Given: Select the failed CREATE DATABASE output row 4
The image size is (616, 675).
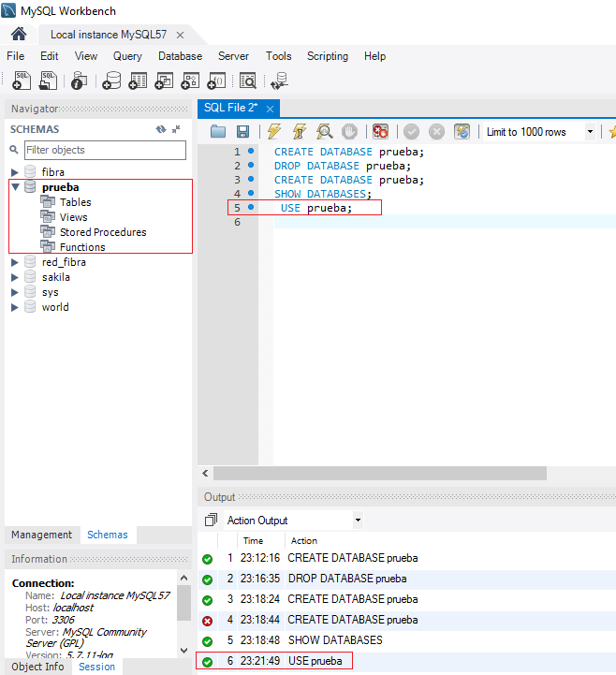Looking at the screenshot, I should pyautogui.click(x=407, y=620).
